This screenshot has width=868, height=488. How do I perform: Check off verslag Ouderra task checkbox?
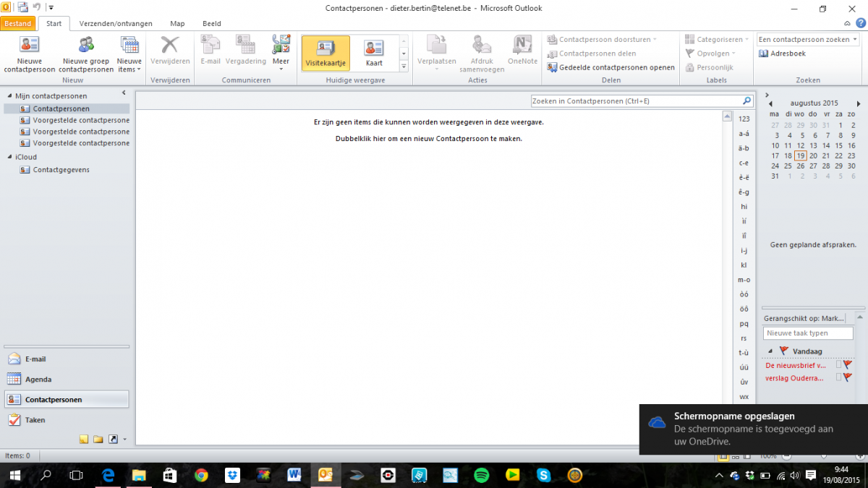[839, 377]
